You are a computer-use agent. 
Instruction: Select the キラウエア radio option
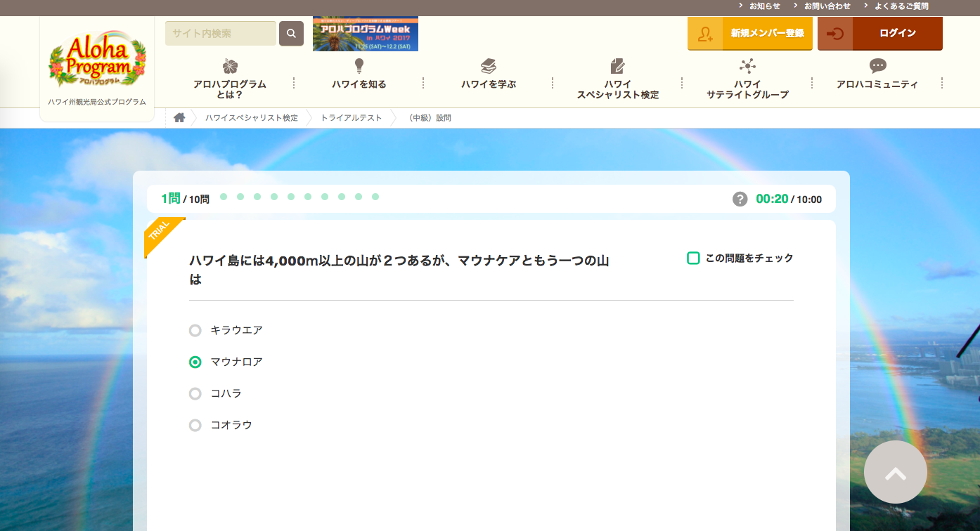tap(195, 330)
